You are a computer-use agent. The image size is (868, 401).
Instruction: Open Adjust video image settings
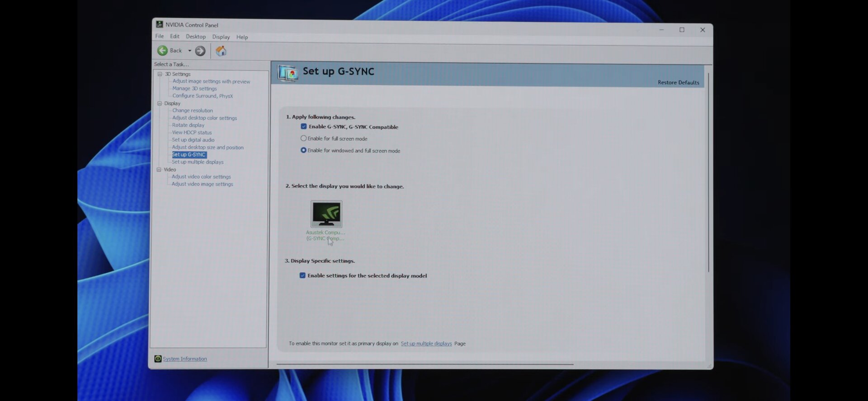(x=202, y=184)
